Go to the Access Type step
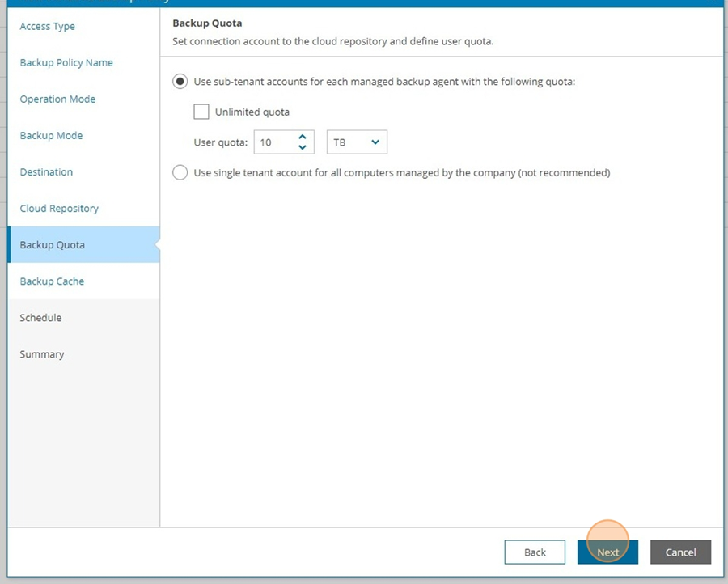The width and height of the screenshot is (728, 584). coord(48,27)
